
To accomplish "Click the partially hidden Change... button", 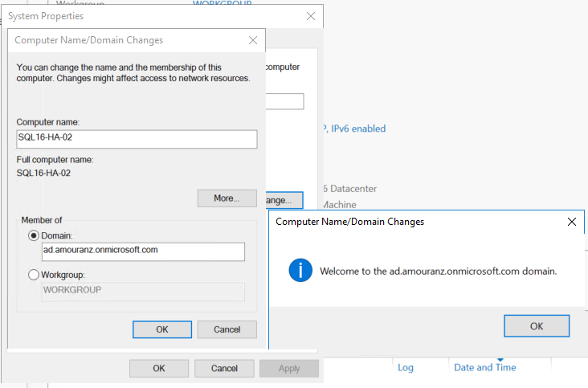I will (284, 200).
